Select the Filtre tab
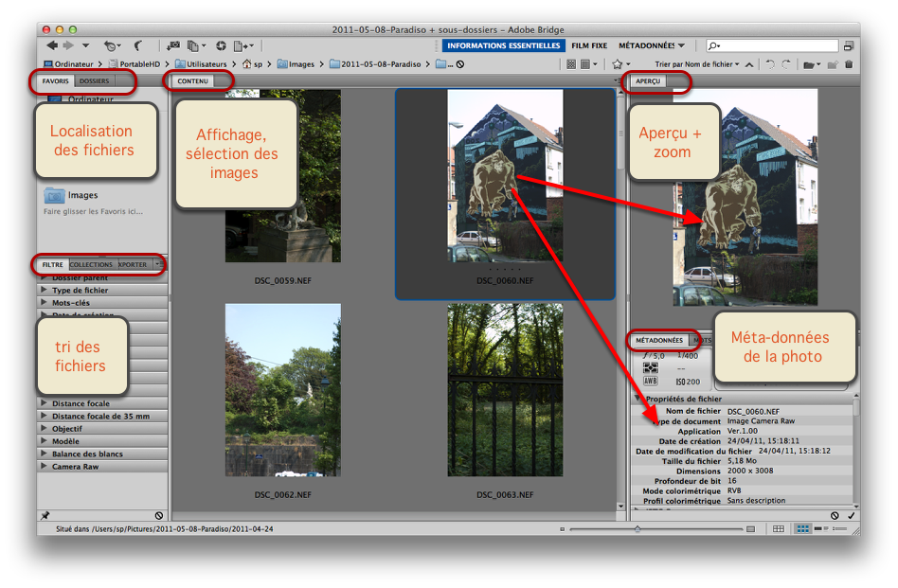The height and width of the screenshot is (588, 898). pos(53,264)
